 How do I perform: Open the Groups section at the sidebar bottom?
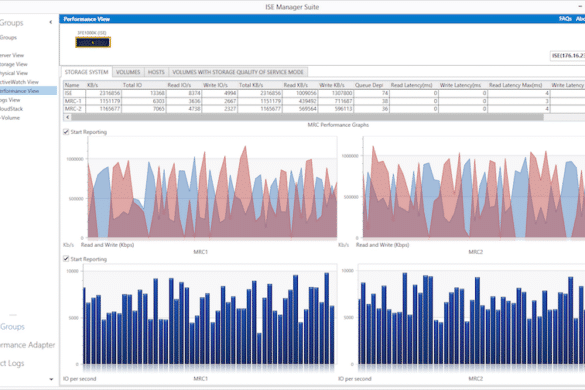12,327
